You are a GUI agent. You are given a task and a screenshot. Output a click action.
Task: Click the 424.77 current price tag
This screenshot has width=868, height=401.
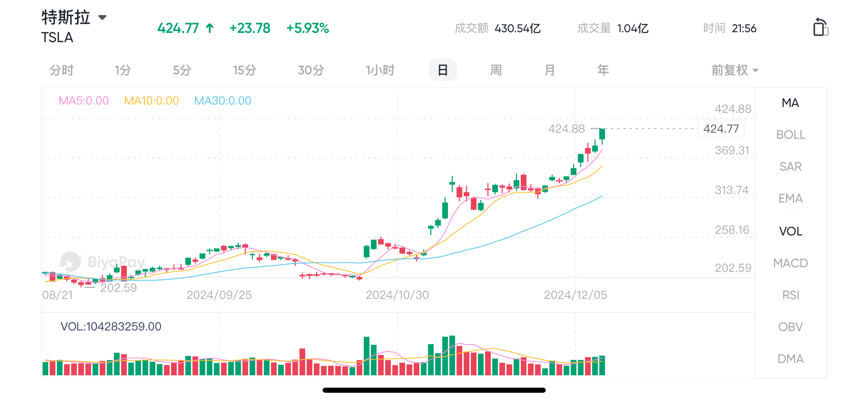[721, 129]
